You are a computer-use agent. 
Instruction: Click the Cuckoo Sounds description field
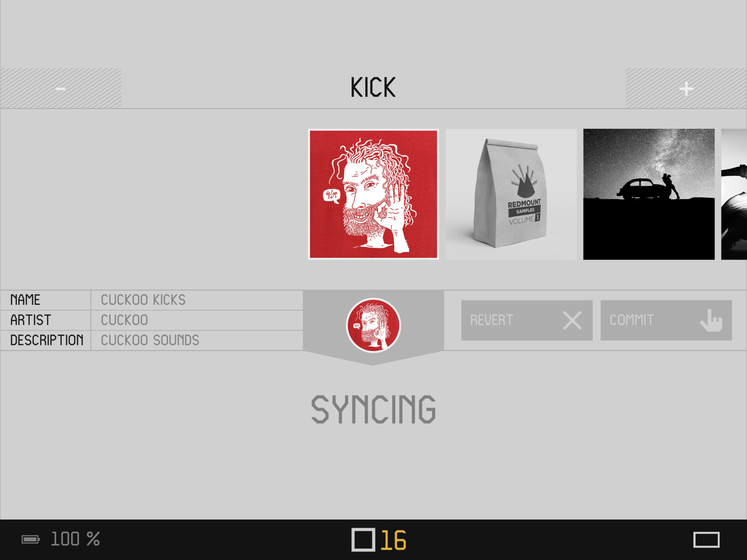(197, 340)
